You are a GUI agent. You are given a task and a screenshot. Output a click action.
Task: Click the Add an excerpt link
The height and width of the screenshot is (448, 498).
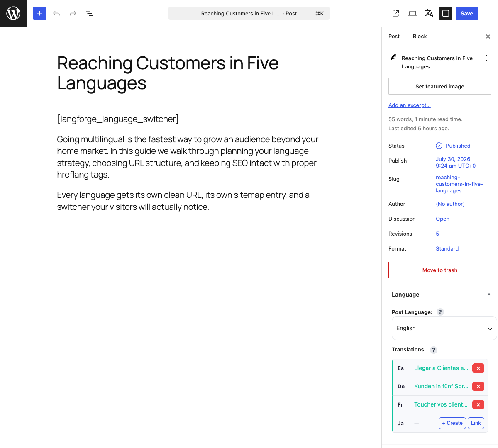[410, 105]
